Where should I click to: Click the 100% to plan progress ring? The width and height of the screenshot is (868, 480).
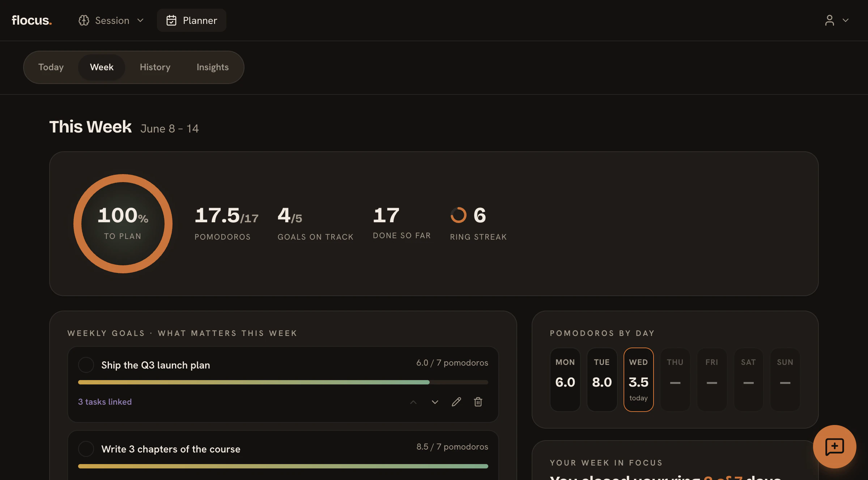(x=123, y=224)
